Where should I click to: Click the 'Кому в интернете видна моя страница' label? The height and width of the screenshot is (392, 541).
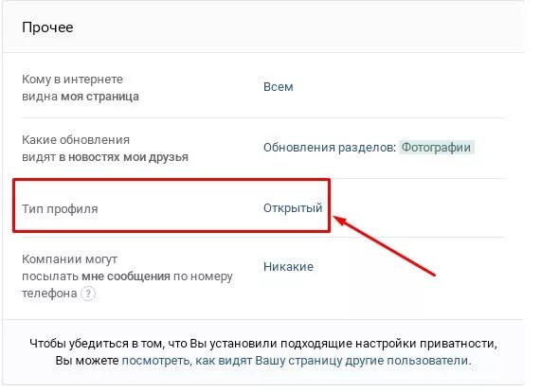click(81, 88)
